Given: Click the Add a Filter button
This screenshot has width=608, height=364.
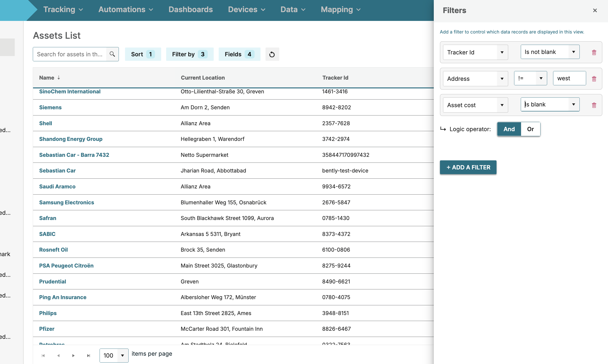Looking at the screenshot, I should [x=468, y=167].
